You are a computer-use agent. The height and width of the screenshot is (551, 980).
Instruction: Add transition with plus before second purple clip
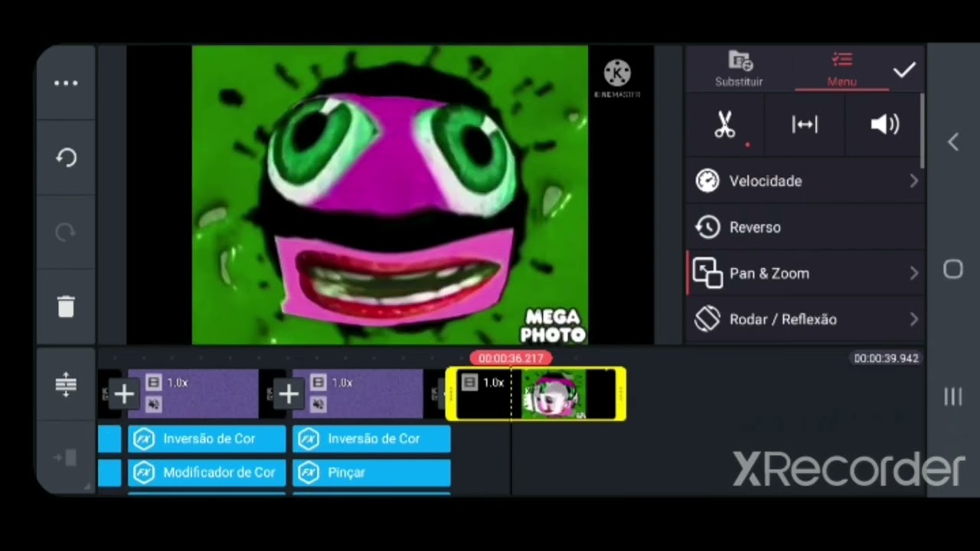[x=289, y=394]
